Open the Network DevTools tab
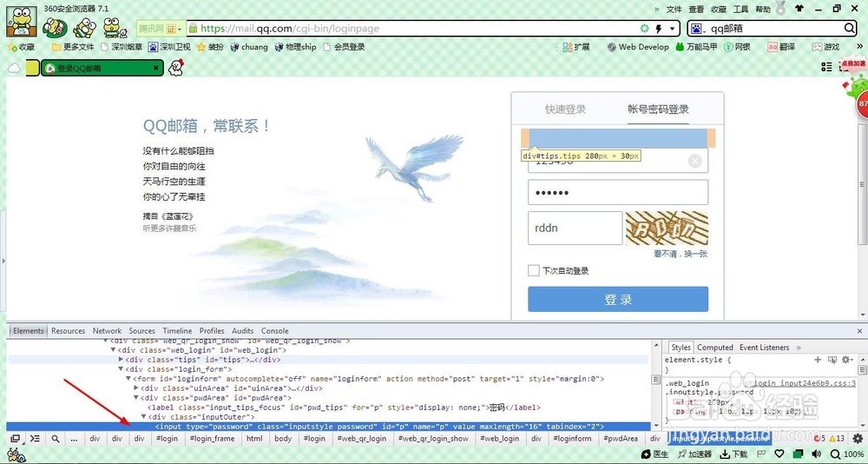Viewport: 868px width, 464px height. pyautogui.click(x=107, y=330)
